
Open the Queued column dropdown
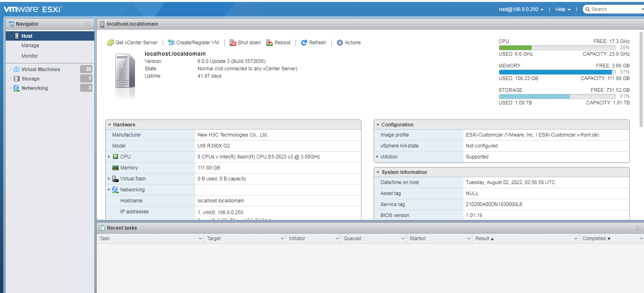pyautogui.click(x=403, y=239)
